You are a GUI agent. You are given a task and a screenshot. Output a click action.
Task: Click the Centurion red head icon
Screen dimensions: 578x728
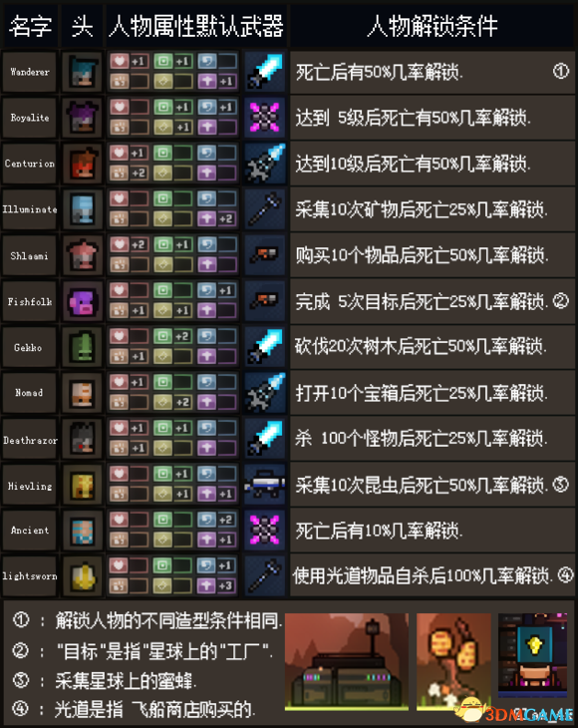83,164
